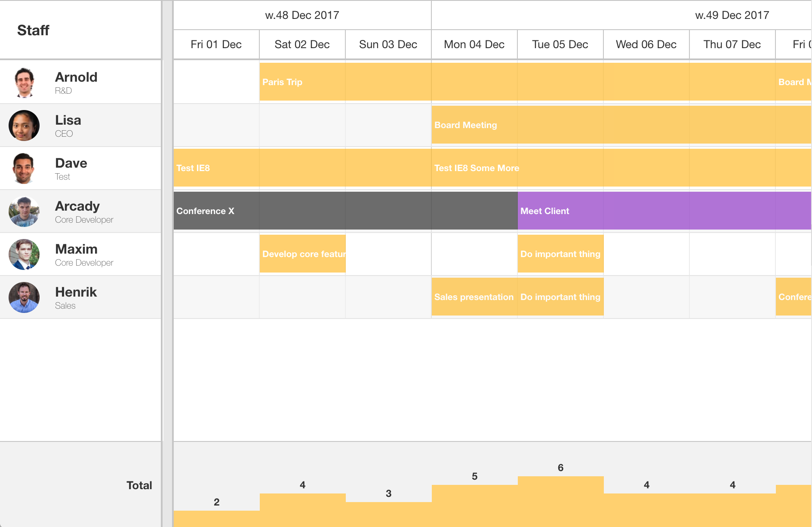
Task: Click the total bar showing 6 on Tue 05 Dec
Action: pos(560,499)
